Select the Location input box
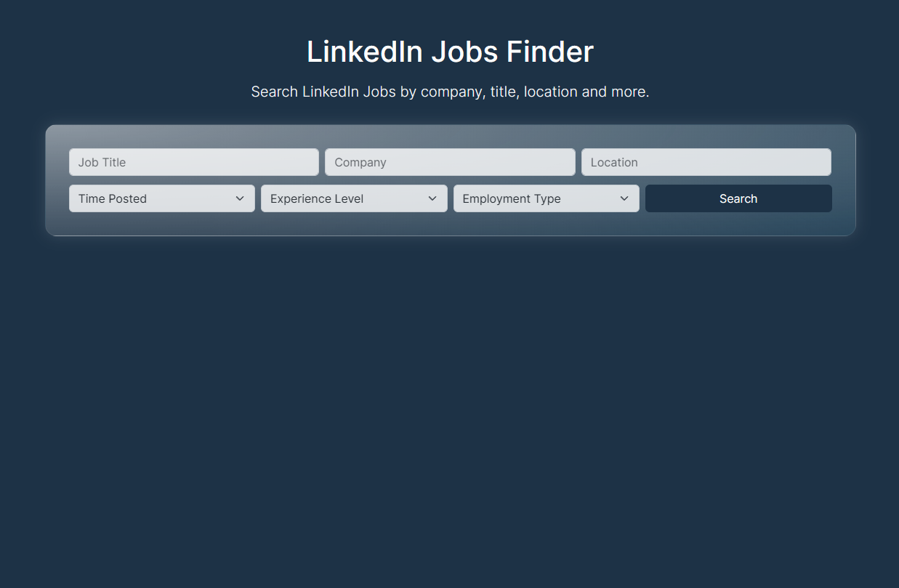Viewport: 899px width, 588px height. (x=706, y=162)
